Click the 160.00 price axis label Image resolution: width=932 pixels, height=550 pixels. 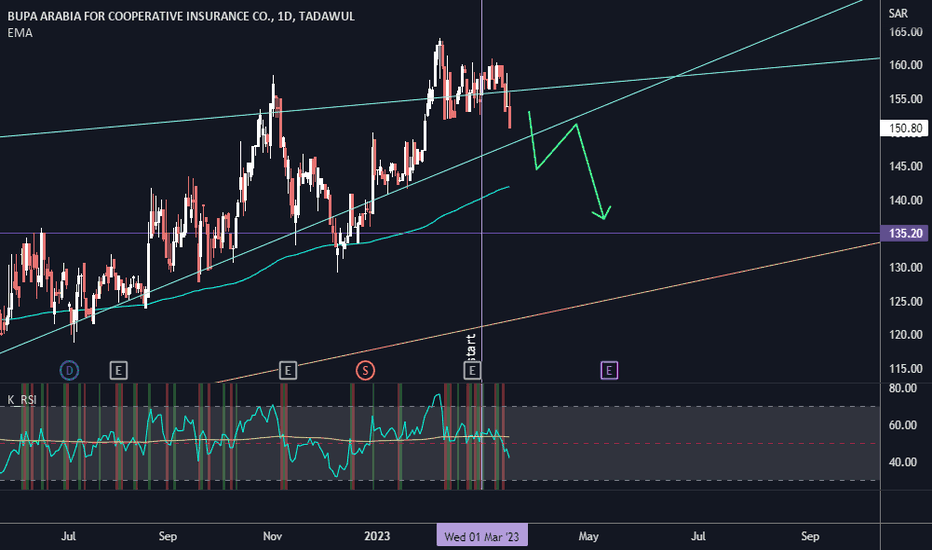[x=906, y=65]
